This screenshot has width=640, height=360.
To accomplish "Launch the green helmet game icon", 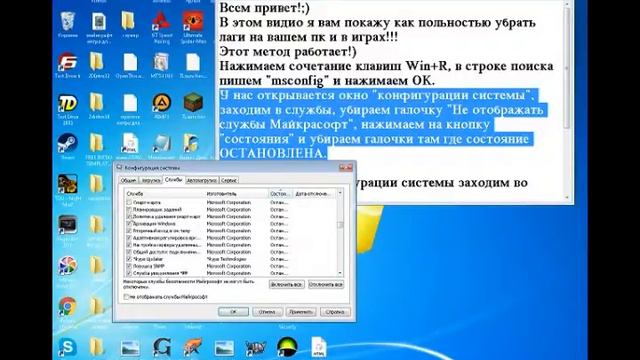I will 287,347.
